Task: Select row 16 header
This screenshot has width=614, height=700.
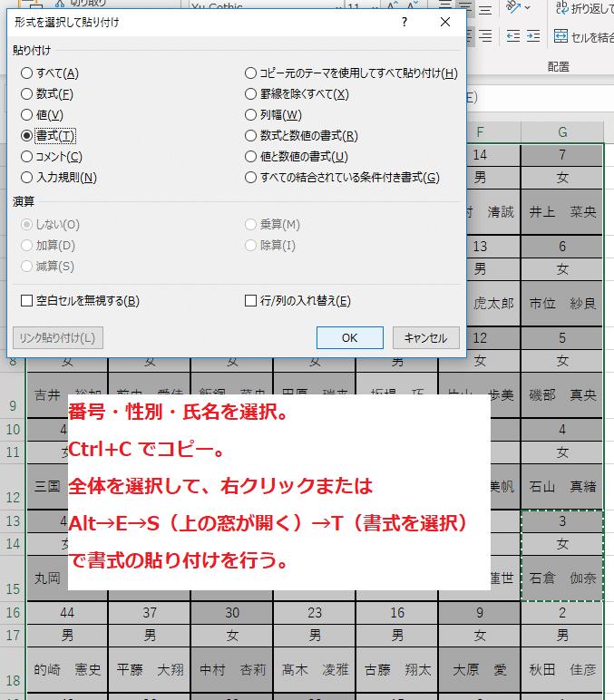Action: click(13, 613)
